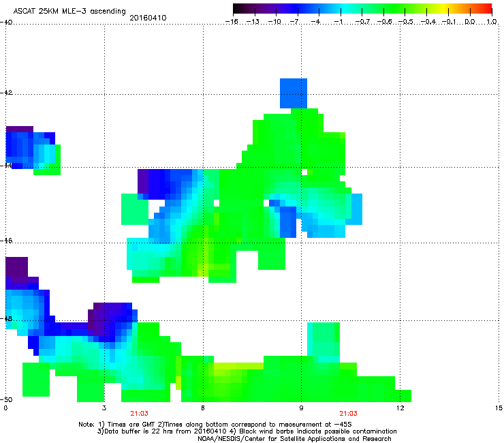
Task: Click the -46 latitude axis label
Action: pos(6,241)
